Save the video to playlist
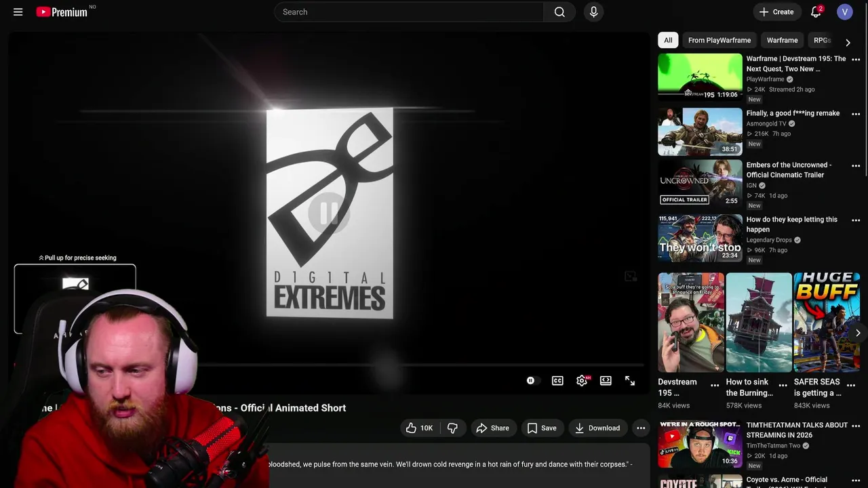868x488 pixels. tap(542, 428)
